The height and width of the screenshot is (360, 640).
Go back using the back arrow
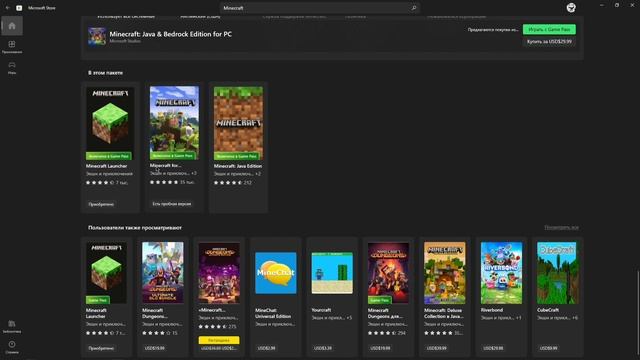pos(8,8)
